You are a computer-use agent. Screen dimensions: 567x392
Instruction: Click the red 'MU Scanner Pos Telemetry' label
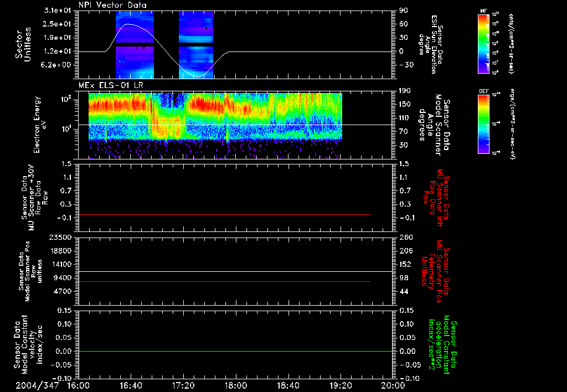pyautogui.click(x=436, y=271)
